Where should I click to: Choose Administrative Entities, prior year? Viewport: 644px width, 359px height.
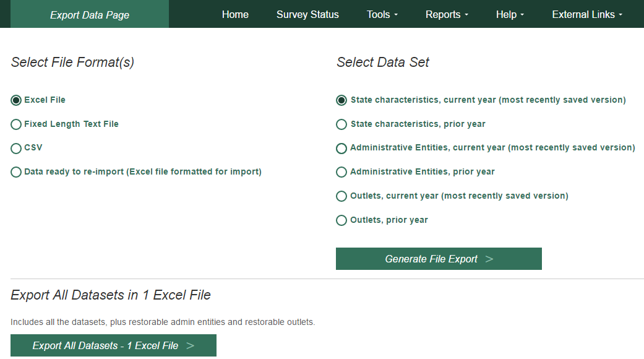341,172
